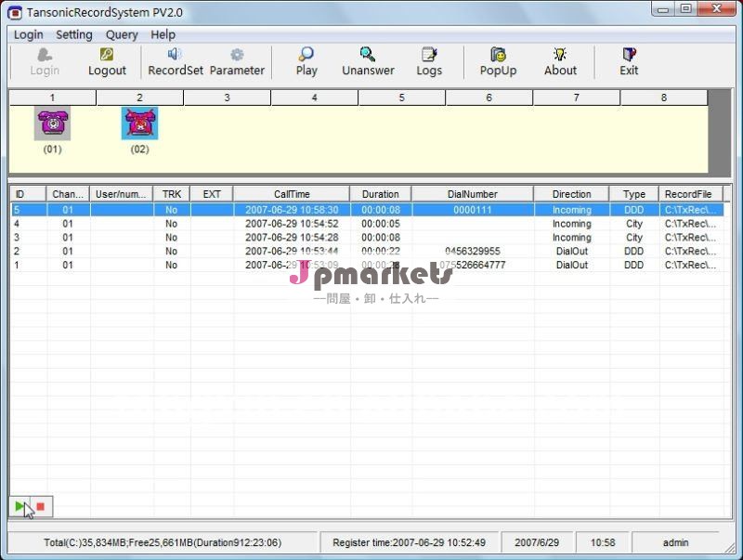Click channel header 4
Viewport: 743px width, 560px height.
click(315, 98)
